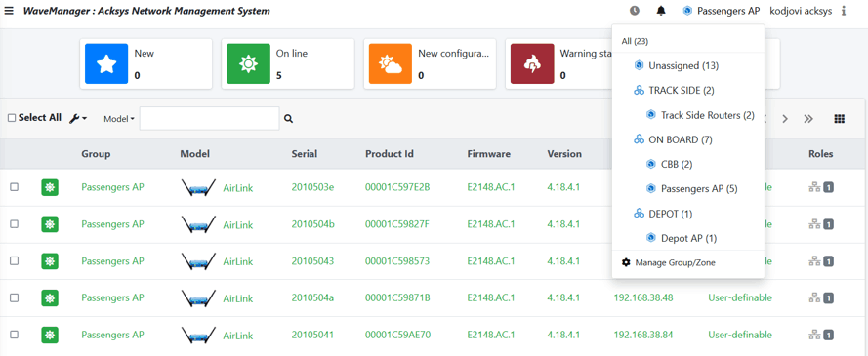The width and height of the screenshot is (868, 356).
Task: Choose Passengers AP (5) in the menu
Action: coord(699,189)
